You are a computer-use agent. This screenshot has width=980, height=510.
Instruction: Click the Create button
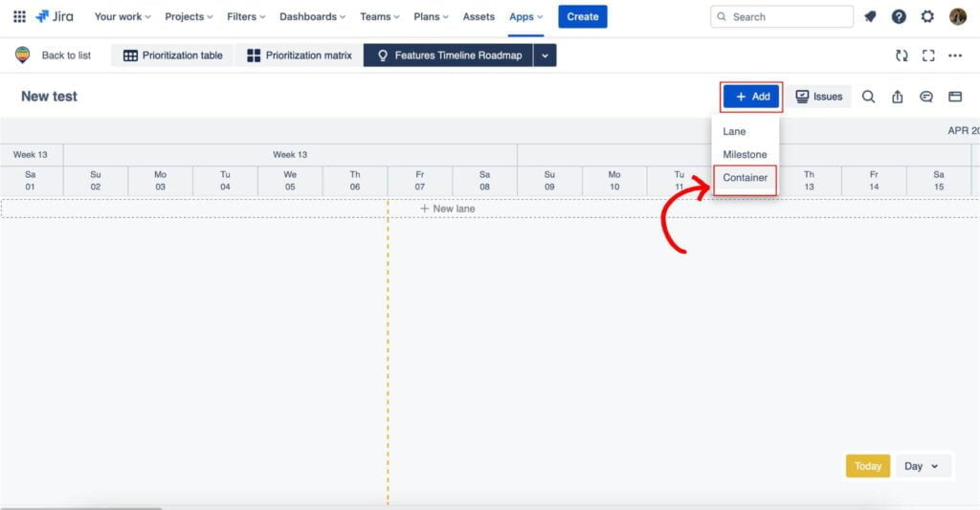point(583,17)
